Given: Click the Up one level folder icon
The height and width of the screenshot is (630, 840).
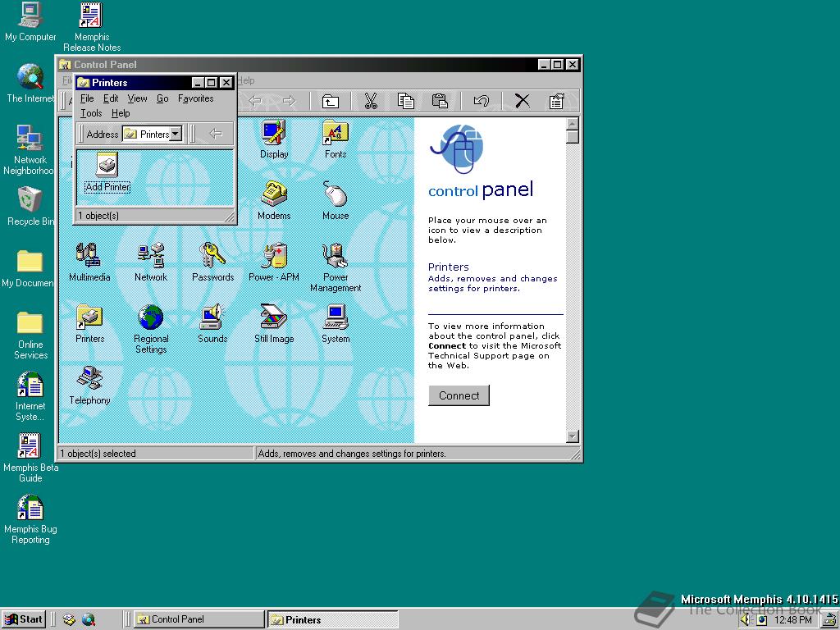Looking at the screenshot, I should [330, 101].
